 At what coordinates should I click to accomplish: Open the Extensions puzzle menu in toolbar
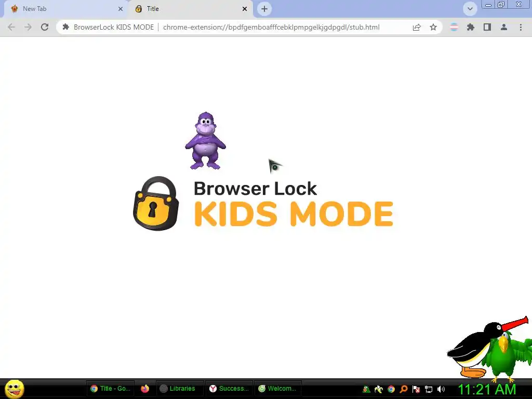coord(470,27)
